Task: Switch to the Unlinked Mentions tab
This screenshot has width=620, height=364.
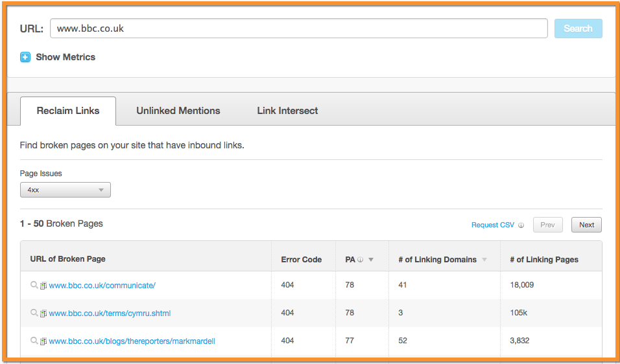Action: click(178, 111)
